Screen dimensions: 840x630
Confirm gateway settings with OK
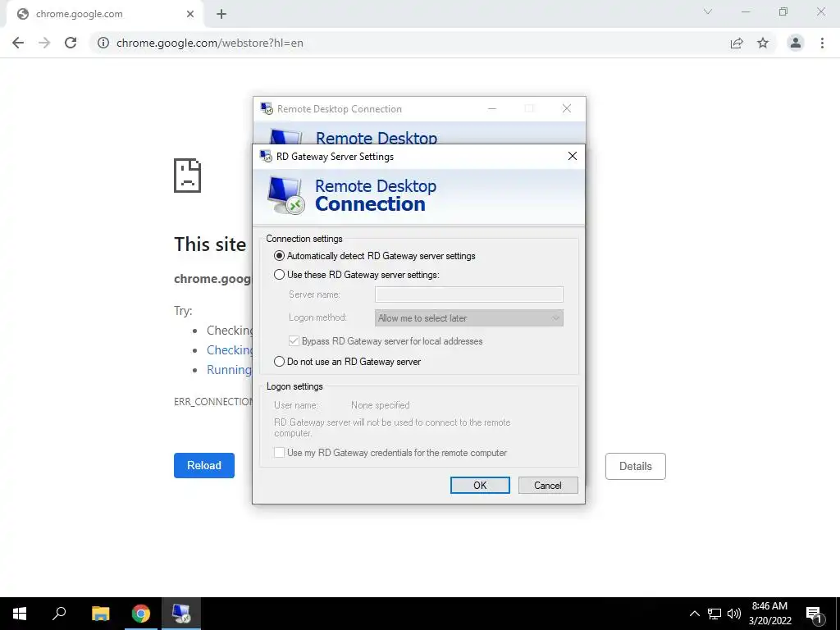(480, 486)
